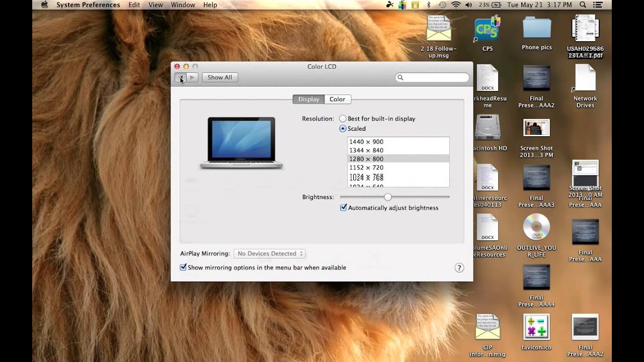Open the Edit menu

[x=134, y=5]
